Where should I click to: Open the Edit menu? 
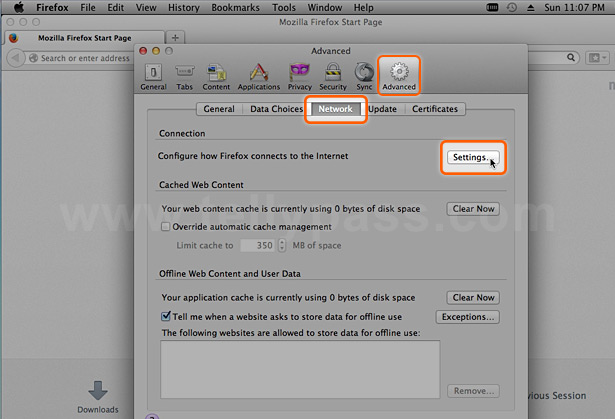pos(116,7)
